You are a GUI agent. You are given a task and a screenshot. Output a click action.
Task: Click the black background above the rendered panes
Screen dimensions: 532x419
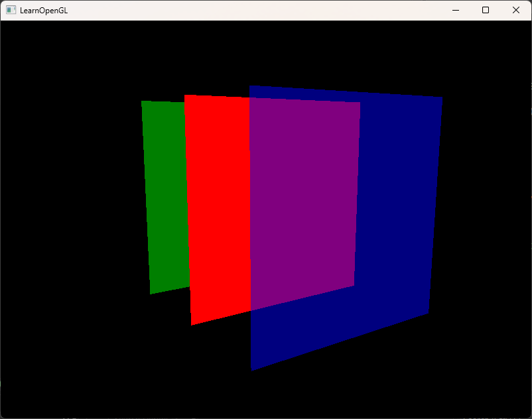click(265, 53)
